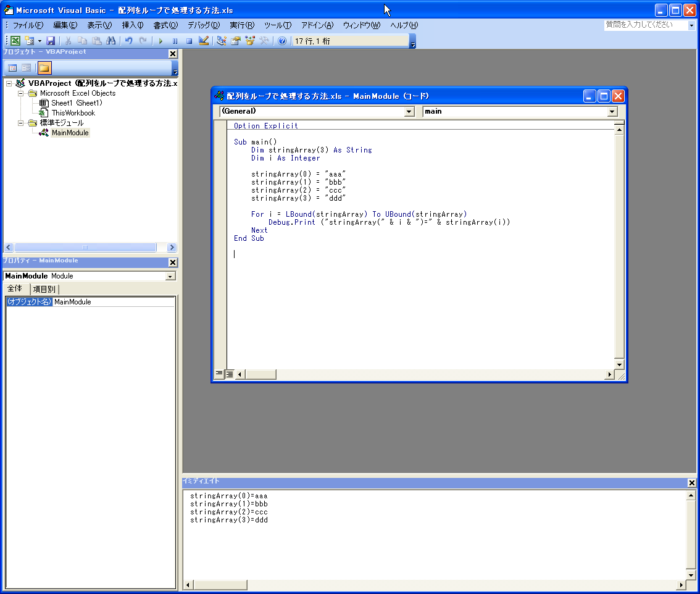Switch to Full Module View button

coord(230,374)
